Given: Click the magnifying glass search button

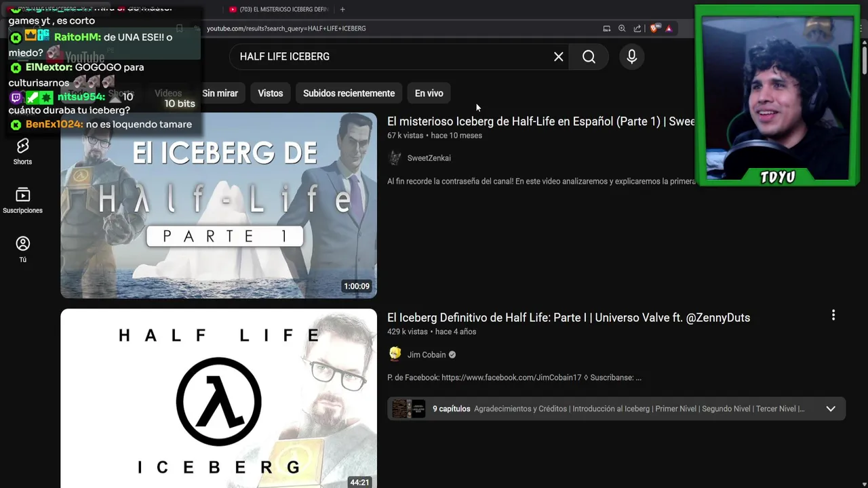Looking at the screenshot, I should point(589,57).
